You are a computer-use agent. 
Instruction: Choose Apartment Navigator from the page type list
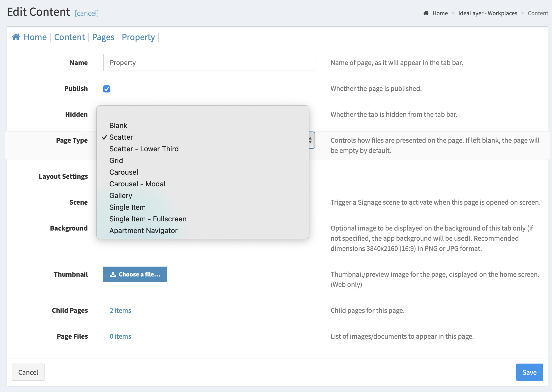(143, 230)
